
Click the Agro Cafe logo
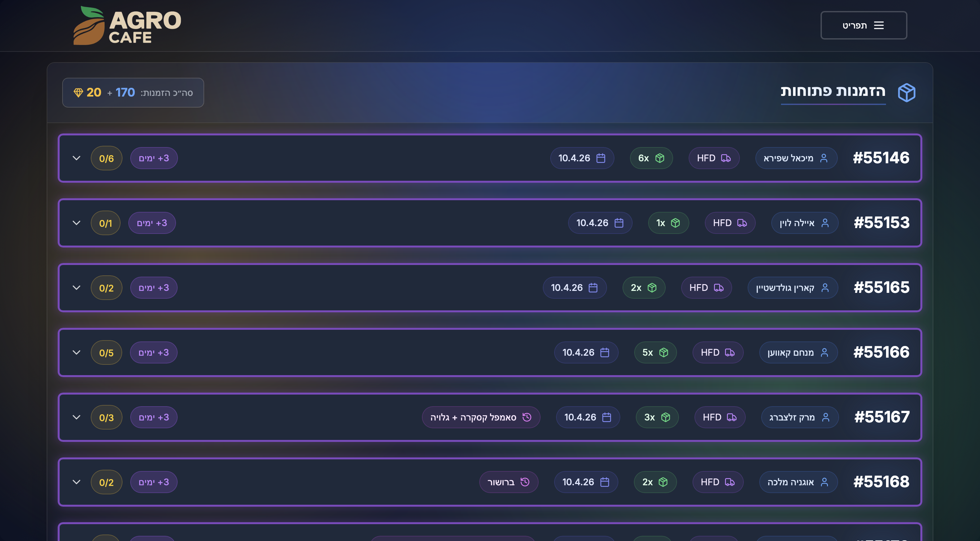click(127, 26)
